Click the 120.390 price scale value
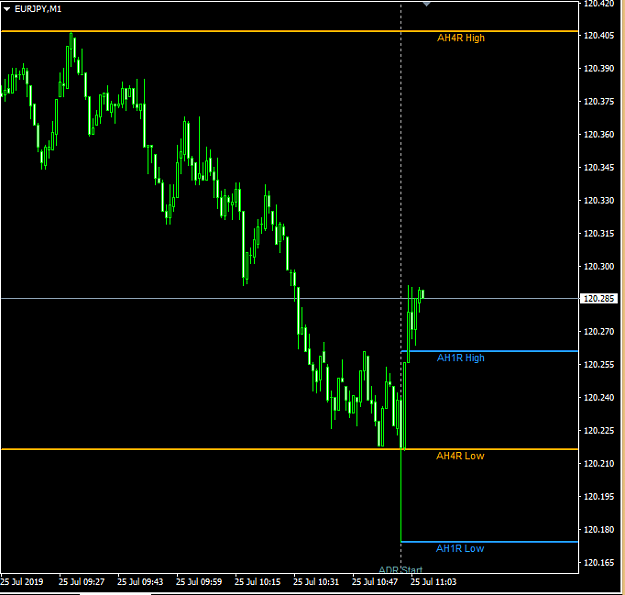Viewport: 625px width, 595px height. pyautogui.click(x=599, y=69)
